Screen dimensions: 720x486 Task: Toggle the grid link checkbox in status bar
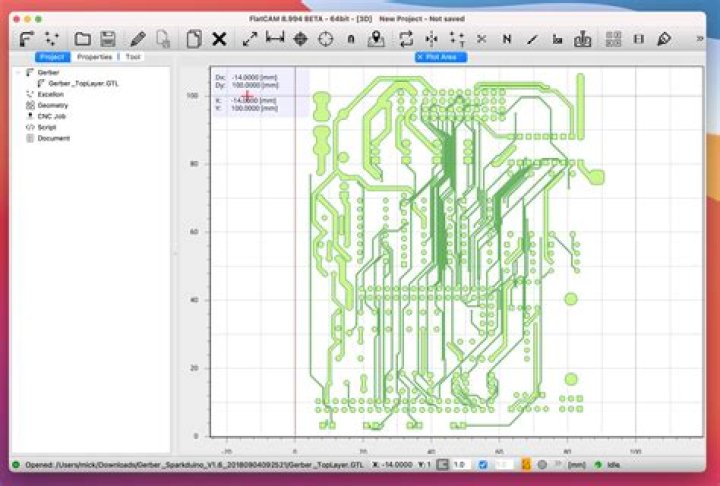point(483,465)
